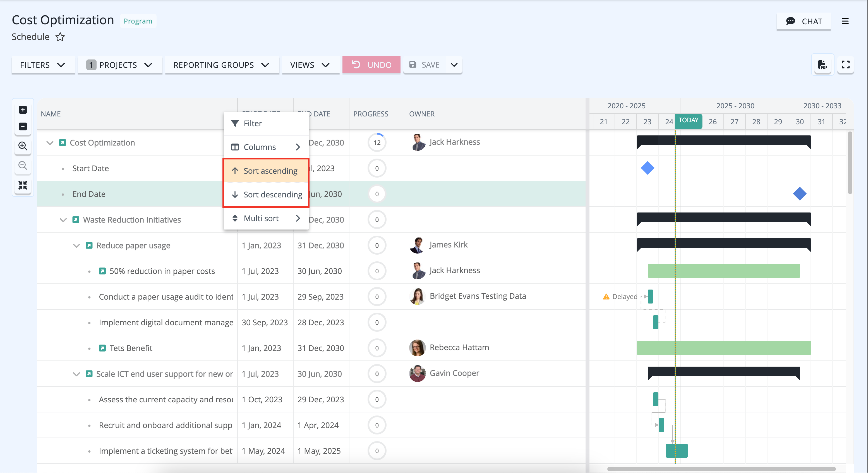The width and height of the screenshot is (868, 473).
Task: Click the 1 May, 2025 end date cell
Action: [x=321, y=451]
